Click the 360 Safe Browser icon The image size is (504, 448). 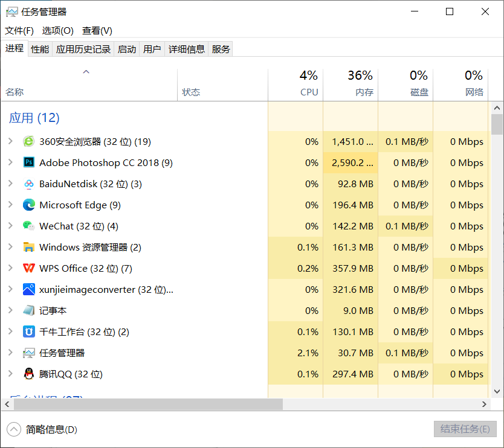pyautogui.click(x=28, y=142)
